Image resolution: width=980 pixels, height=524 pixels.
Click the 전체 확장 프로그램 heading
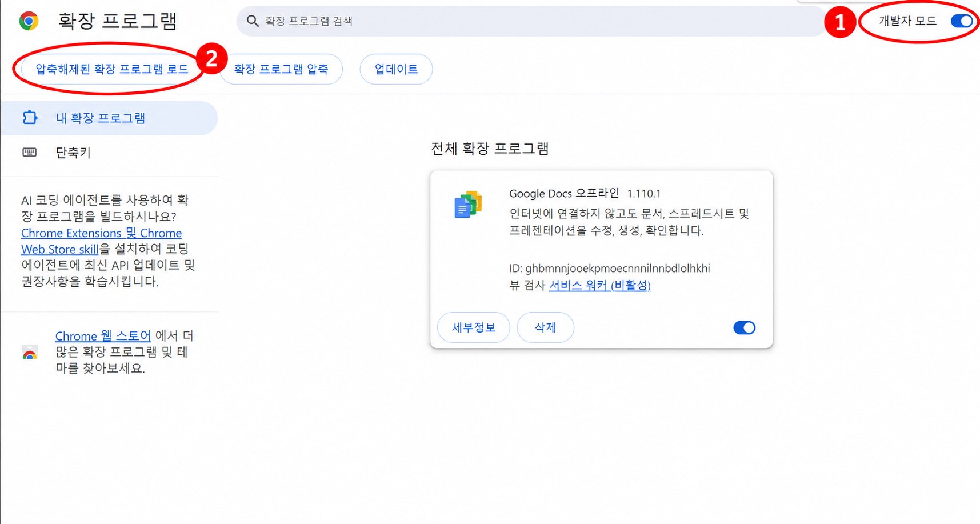coord(490,149)
